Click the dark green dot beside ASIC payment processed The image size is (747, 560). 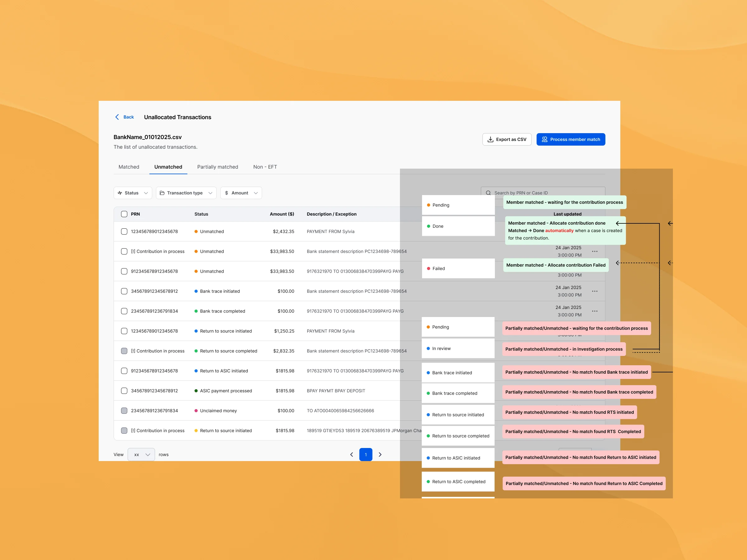pos(196,391)
